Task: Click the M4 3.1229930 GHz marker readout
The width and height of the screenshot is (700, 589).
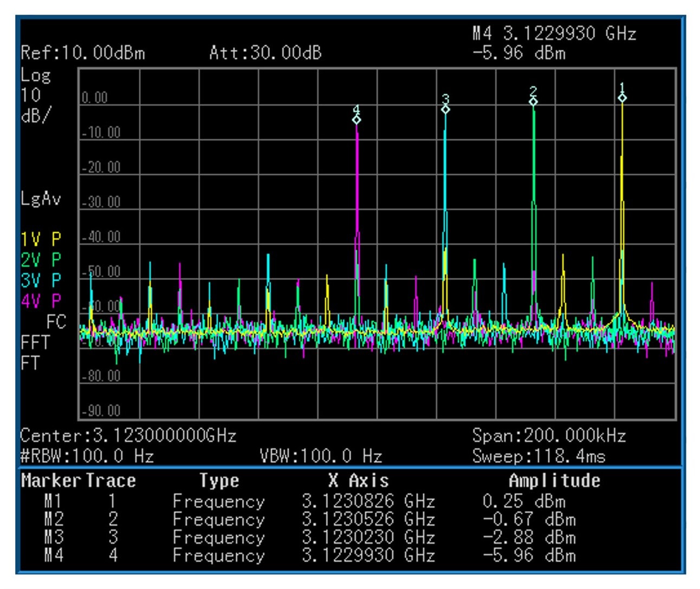Action: click(x=554, y=34)
